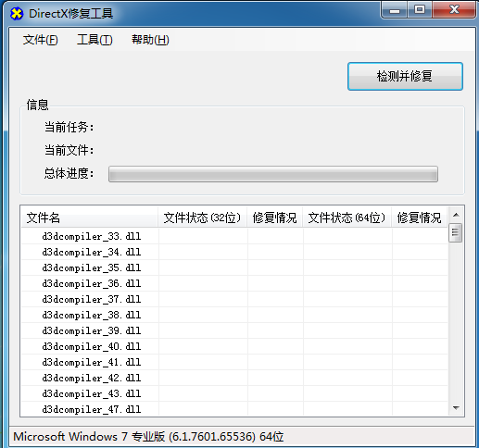Click the 总体进度 progress bar
Screen dimensions: 479x448
(273, 174)
